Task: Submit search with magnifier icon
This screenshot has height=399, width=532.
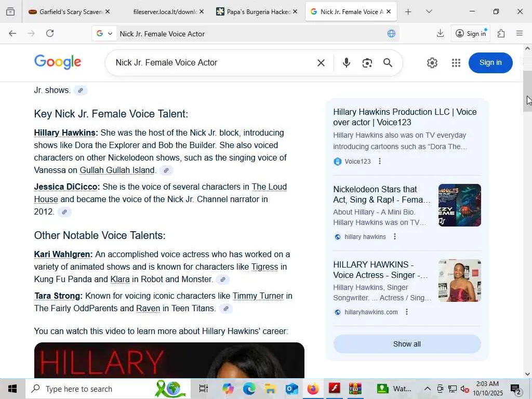Action: (x=388, y=63)
